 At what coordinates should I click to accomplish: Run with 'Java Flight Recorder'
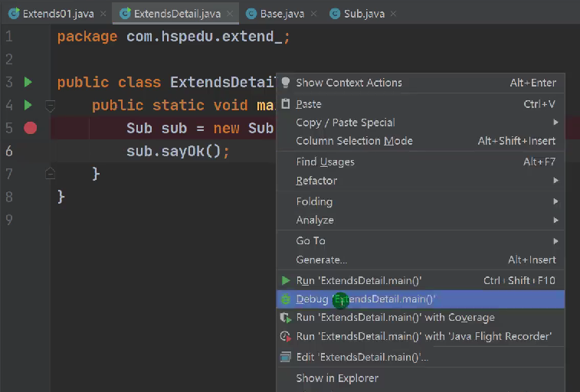421,336
